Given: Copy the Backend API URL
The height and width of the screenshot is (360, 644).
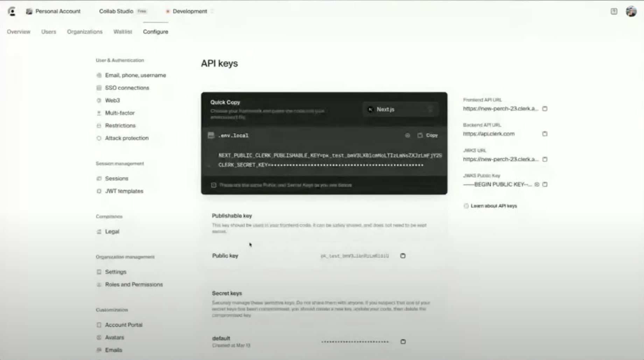Looking at the screenshot, I should point(545,133).
